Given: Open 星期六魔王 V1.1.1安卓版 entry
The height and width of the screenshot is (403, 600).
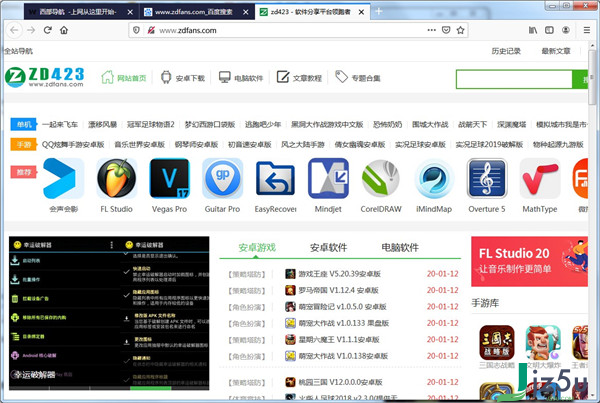Looking at the screenshot, I should [339, 339].
